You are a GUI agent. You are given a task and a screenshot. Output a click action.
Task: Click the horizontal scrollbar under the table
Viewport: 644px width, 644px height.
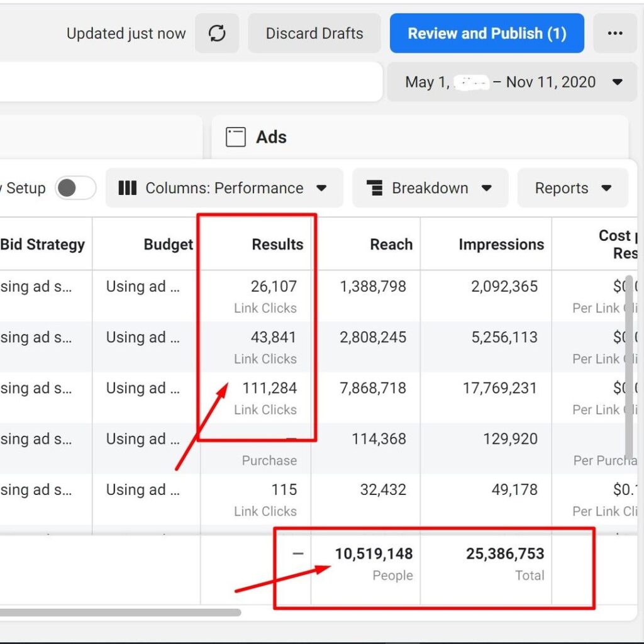[119, 612]
